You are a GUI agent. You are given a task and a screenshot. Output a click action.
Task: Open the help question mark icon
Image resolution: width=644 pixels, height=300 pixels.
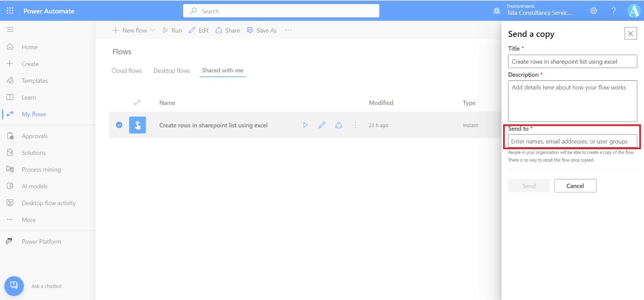click(x=613, y=11)
